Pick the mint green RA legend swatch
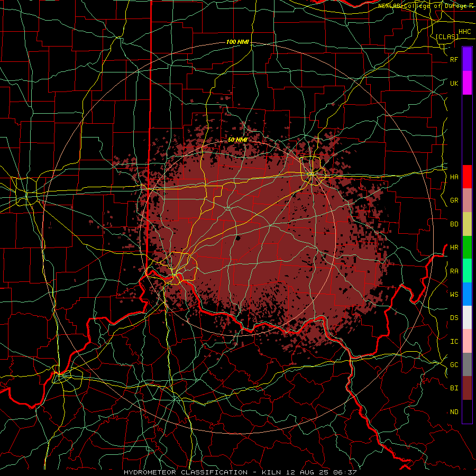The image size is (476, 476). click(x=467, y=271)
